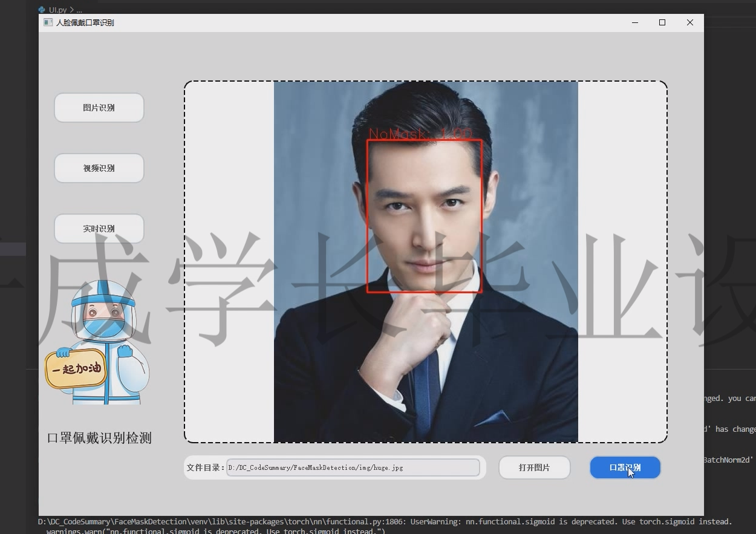Click the app icon in the 人脸佩戴口罩识别 title bar
This screenshot has width=756, height=534.
(48, 22)
